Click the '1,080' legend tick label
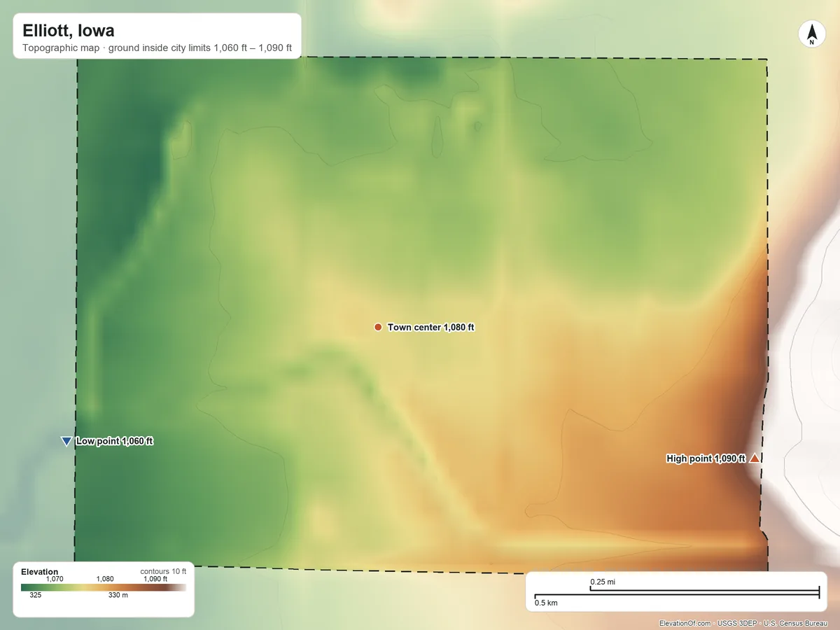The height and width of the screenshot is (630, 840). point(105,579)
